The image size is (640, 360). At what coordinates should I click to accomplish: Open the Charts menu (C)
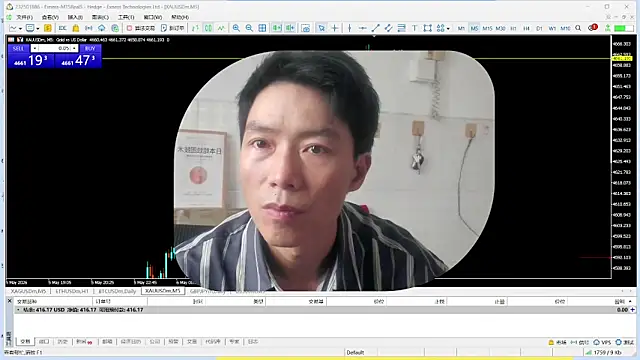tap(100, 17)
